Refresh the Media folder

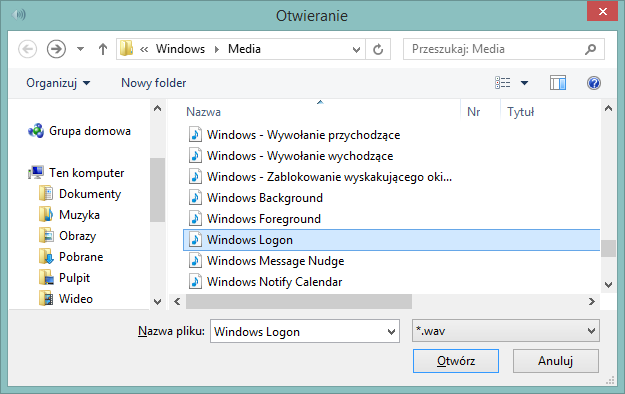[378, 49]
